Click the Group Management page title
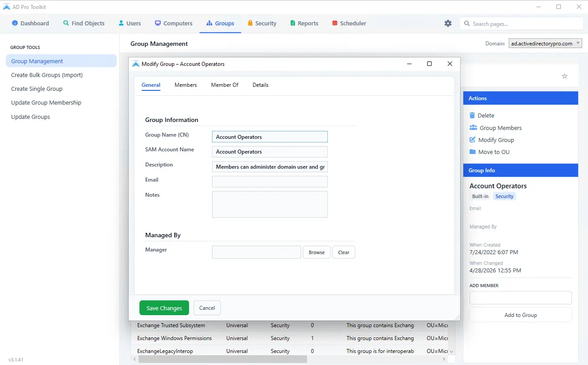The width and height of the screenshot is (588, 365). point(159,44)
